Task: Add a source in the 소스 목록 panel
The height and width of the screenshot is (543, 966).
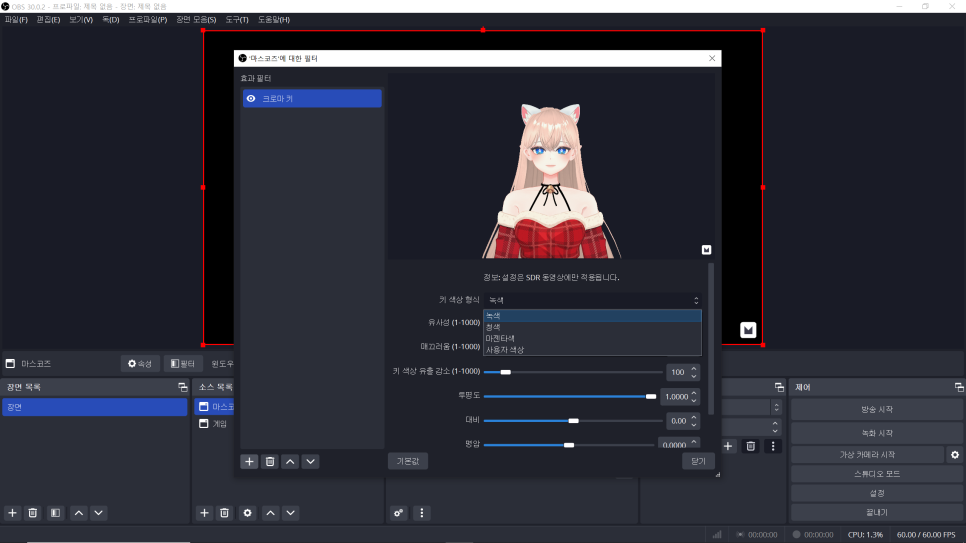Action: click(x=204, y=513)
